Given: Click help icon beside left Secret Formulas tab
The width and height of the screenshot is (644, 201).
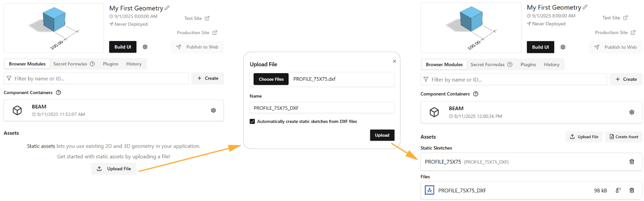Looking at the screenshot, I should point(92,64).
